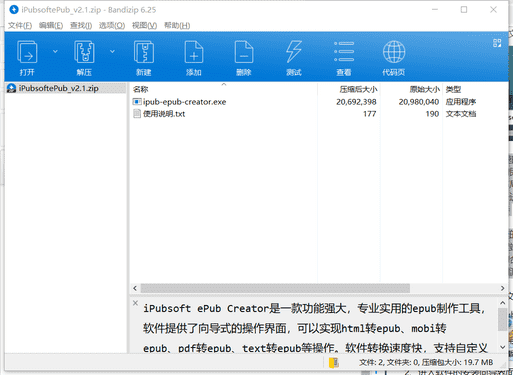The image size is (513, 375).
Task: Select iPubsoftePub_v2.1.zip in the tree pane
Action: [66, 88]
